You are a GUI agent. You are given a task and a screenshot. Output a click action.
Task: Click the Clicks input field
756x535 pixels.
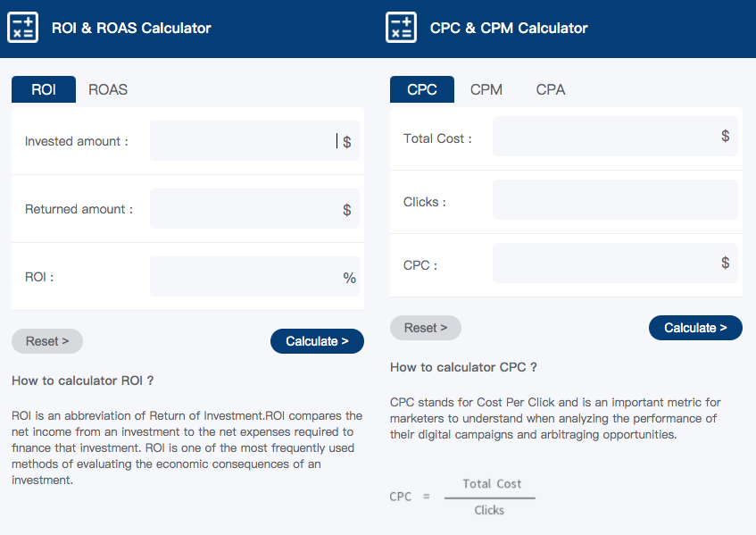[x=615, y=200]
